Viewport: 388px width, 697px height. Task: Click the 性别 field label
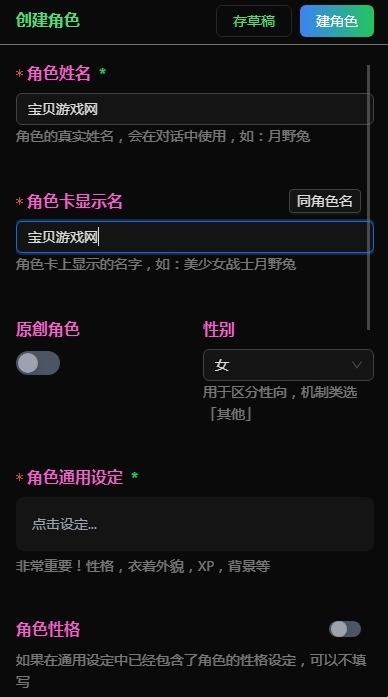(x=219, y=329)
